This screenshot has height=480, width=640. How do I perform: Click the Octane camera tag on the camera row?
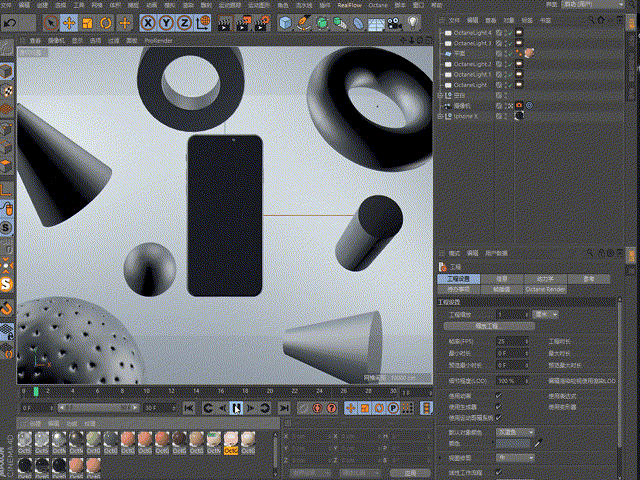519,105
